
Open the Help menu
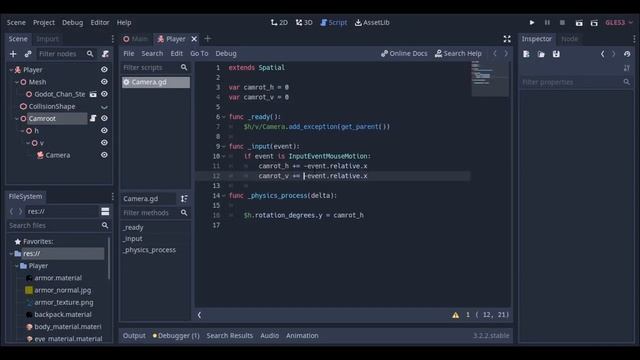tap(124, 22)
